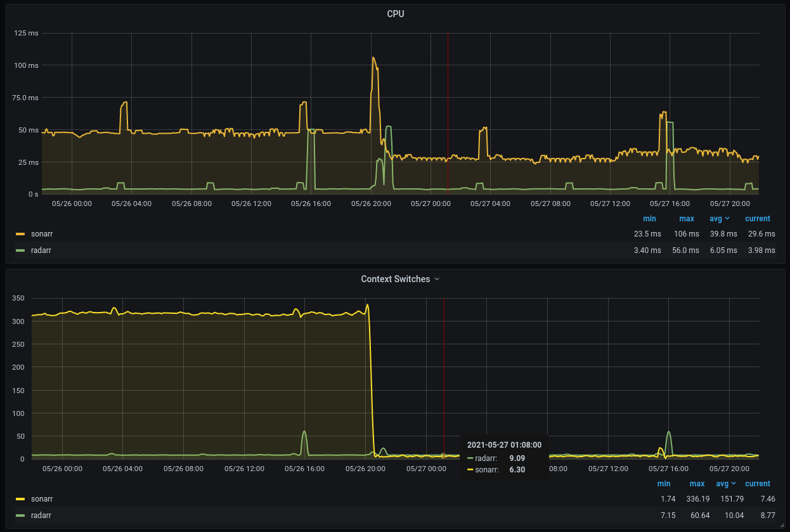The image size is (790, 532).
Task: Click radarr current value 3.98 ms
Action: tap(761, 250)
